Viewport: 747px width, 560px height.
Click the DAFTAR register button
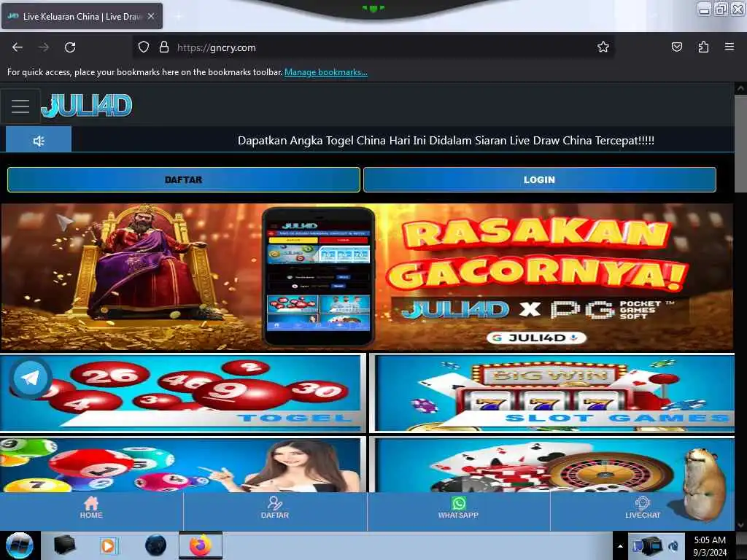(x=183, y=179)
